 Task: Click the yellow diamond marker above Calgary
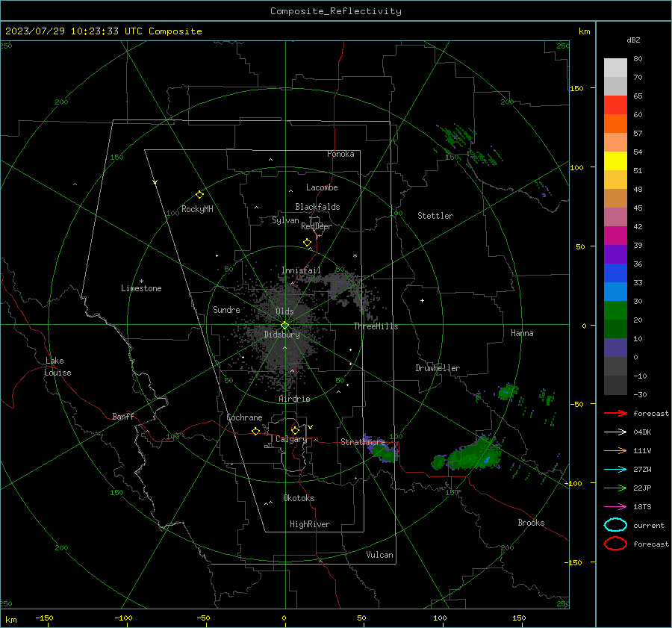[x=295, y=430]
